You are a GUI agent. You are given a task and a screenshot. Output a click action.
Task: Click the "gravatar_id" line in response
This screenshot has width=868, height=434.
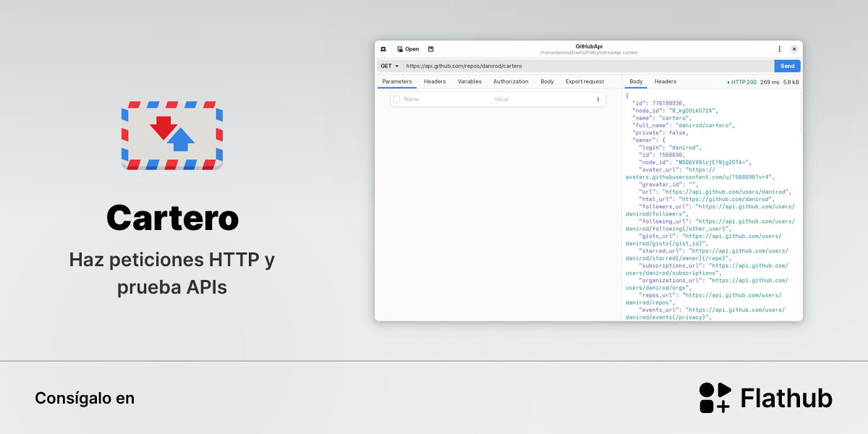tap(668, 184)
